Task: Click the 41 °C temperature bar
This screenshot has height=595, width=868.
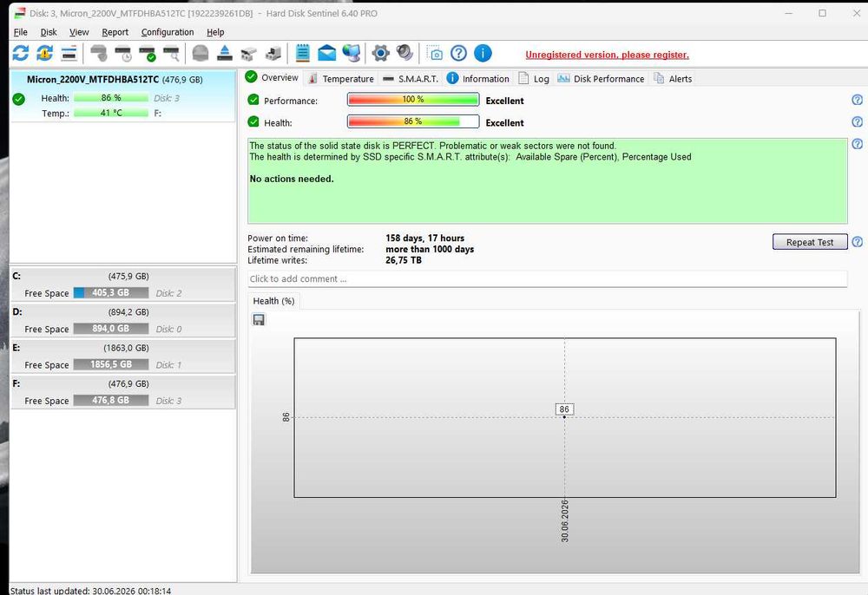Action: point(111,113)
